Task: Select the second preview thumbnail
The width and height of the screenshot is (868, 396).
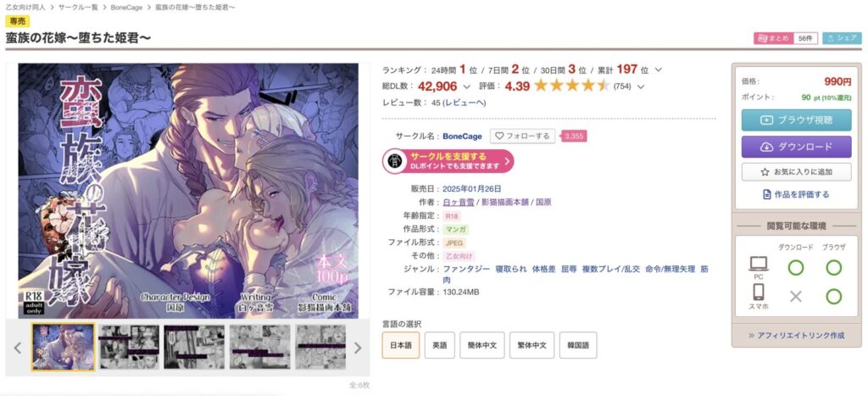Action: pos(129,348)
